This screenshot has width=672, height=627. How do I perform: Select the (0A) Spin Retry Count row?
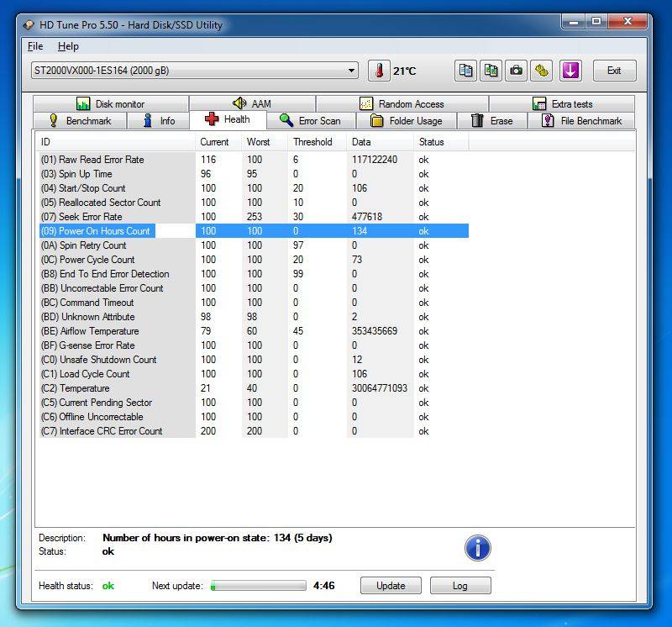pos(254,245)
